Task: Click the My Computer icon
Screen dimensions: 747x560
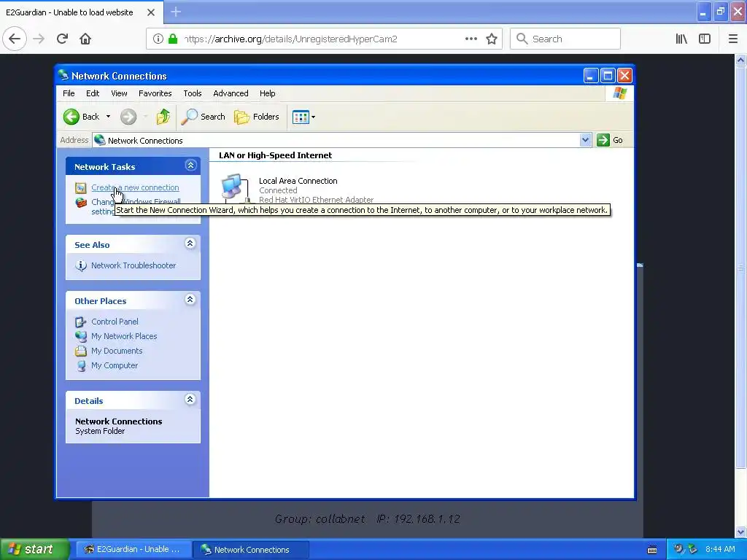Action: 82,366
